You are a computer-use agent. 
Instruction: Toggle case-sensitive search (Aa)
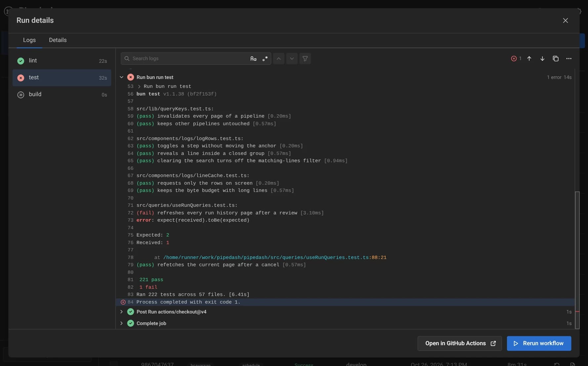253,58
